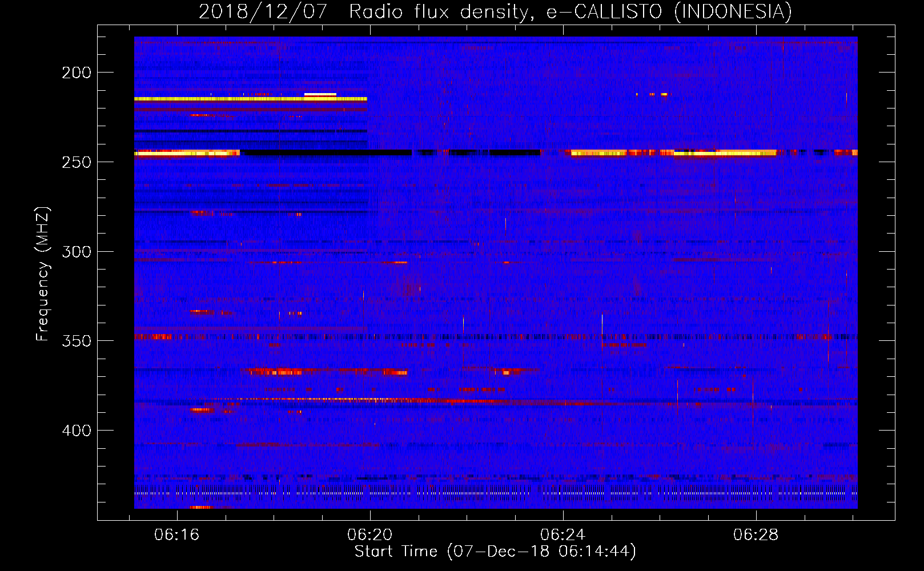This screenshot has height=571, width=924.
Task: Click the x-axis label 'Start Time (07-Dec-18 06:14:44)'
Action: [495, 552]
